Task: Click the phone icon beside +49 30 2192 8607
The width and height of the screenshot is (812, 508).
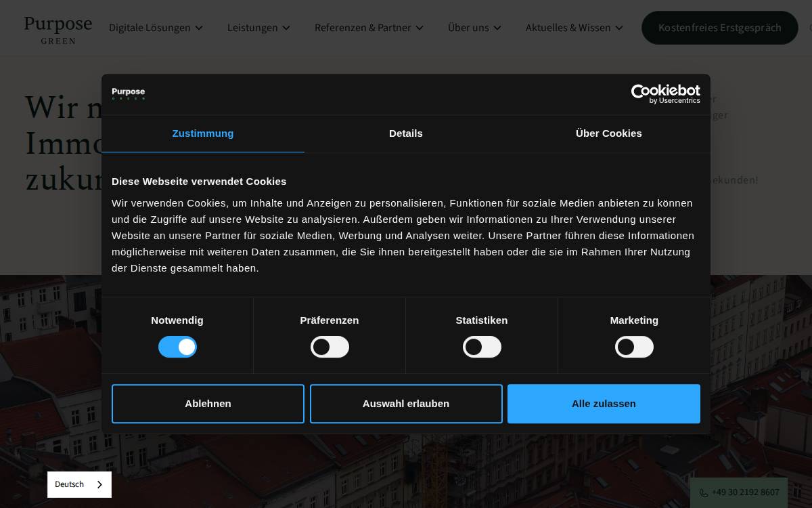Action: tap(704, 493)
